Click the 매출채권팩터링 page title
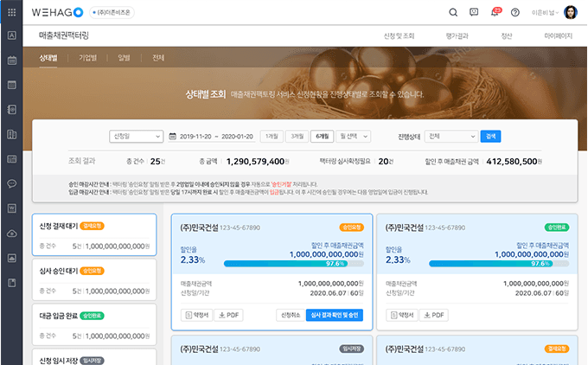588x365 pixels. tap(64, 35)
